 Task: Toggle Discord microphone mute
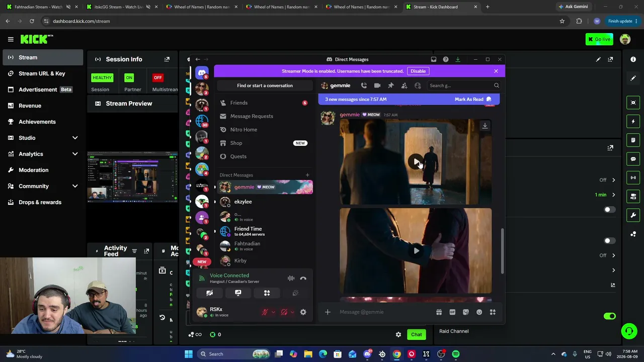point(265,312)
